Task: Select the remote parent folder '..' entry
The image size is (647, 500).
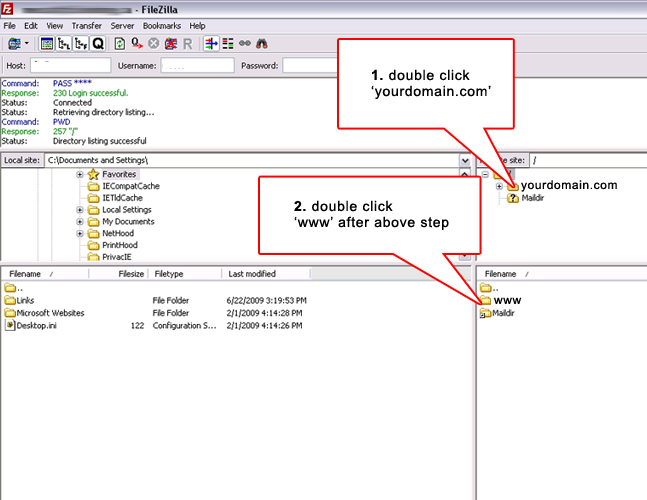Action: [x=489, y=288]
